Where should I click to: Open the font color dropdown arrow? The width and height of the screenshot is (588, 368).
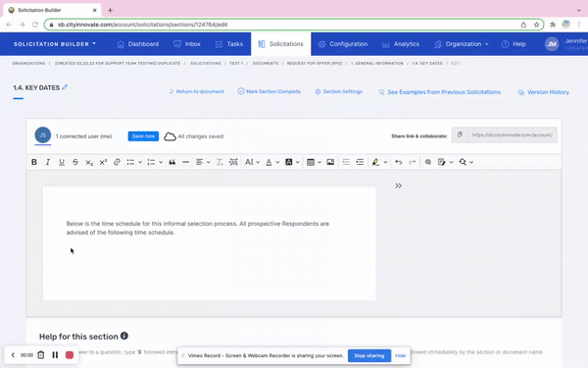(x=278, y=162)
